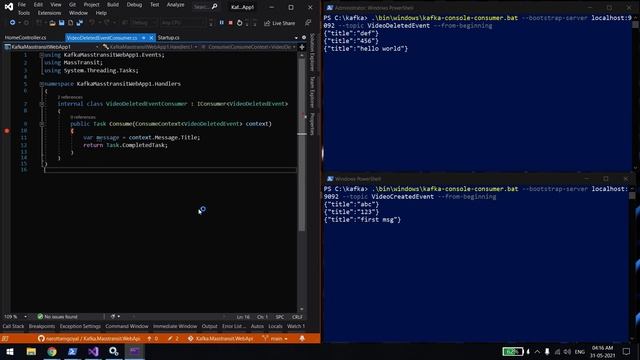The image size is (640, 360).
Task: Click the Save All toolbar icon
Action: pos(80,23)
